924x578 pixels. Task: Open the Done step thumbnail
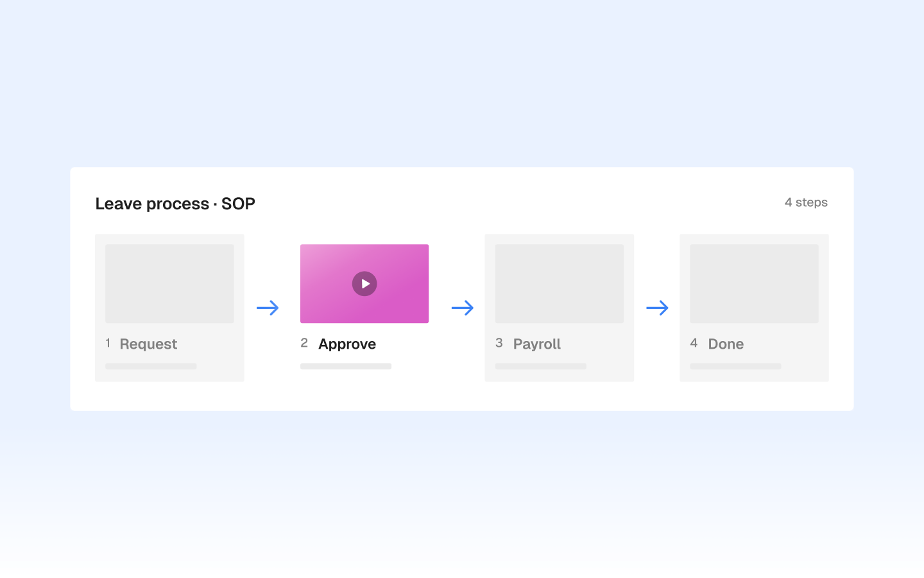[754, 283]
